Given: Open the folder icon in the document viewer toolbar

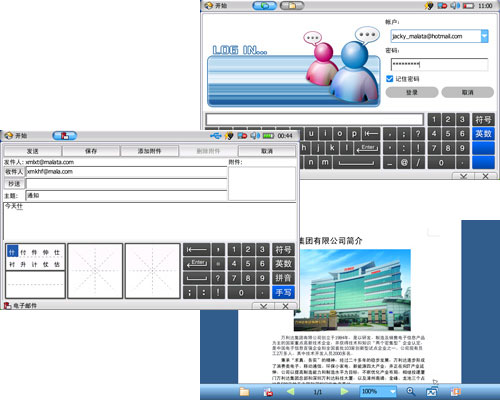Looking at the screenshot, I should coord(244,392).
